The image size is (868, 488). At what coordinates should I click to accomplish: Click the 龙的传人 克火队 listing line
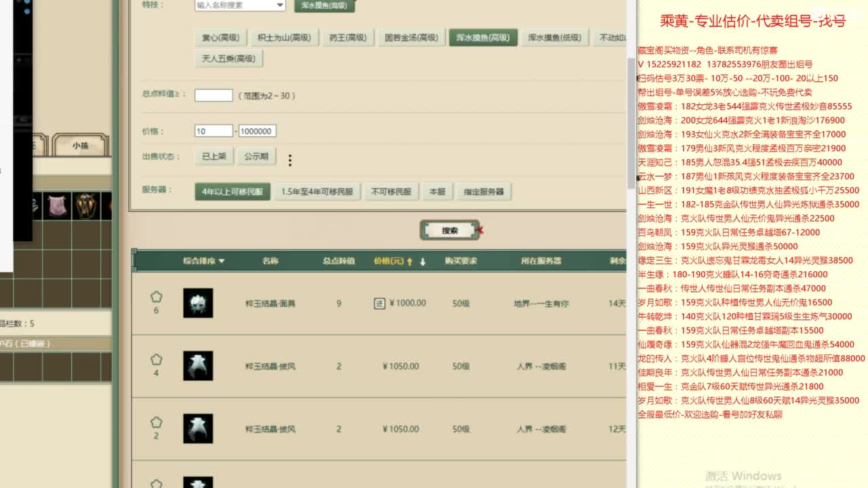coord(751,359)
